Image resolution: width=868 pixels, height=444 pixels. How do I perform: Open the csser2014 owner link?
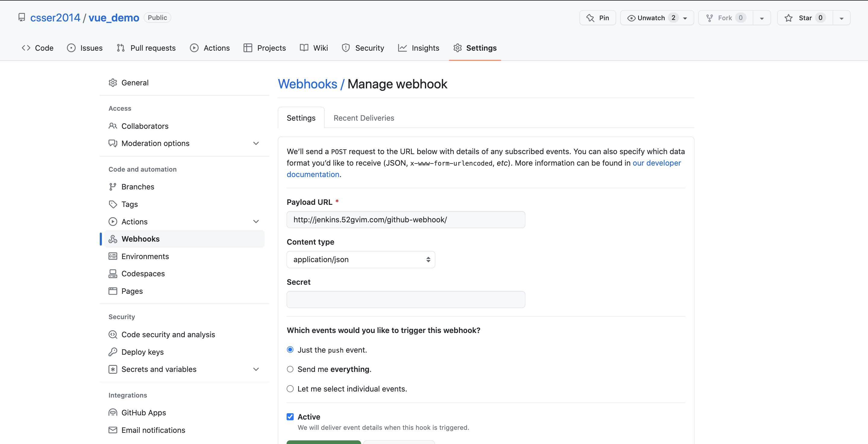[x=55, y=17]
